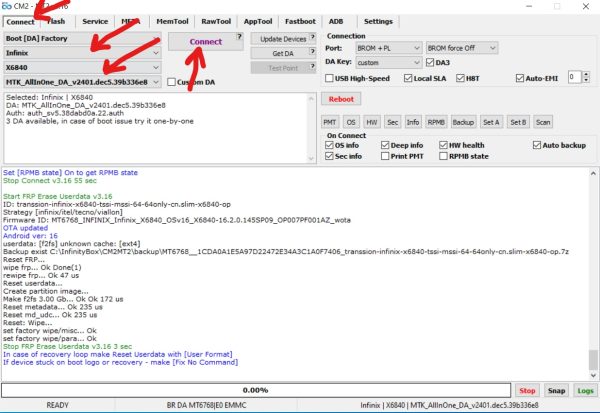Open the DA Key custom dropdown

388,62
